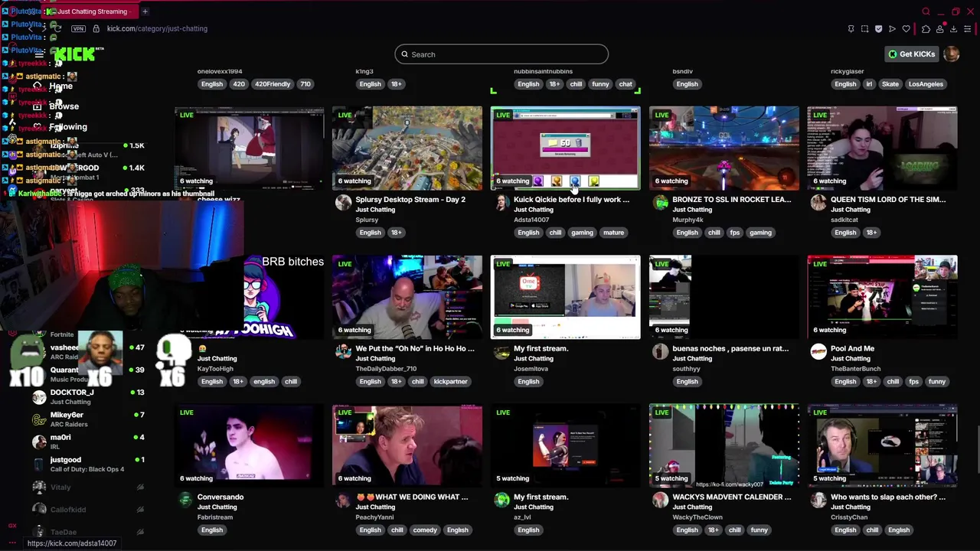
Task: Click the padlock site info icon
Action: [x=96, y=29]
